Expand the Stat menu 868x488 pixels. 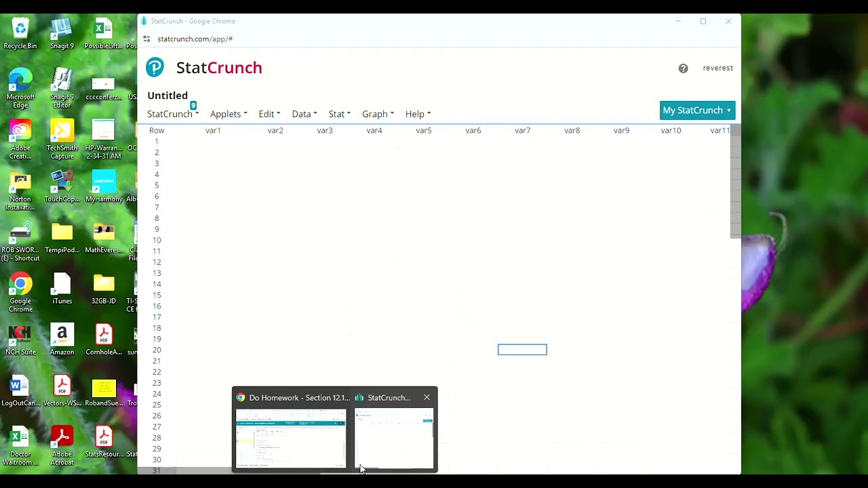(340, 114)
